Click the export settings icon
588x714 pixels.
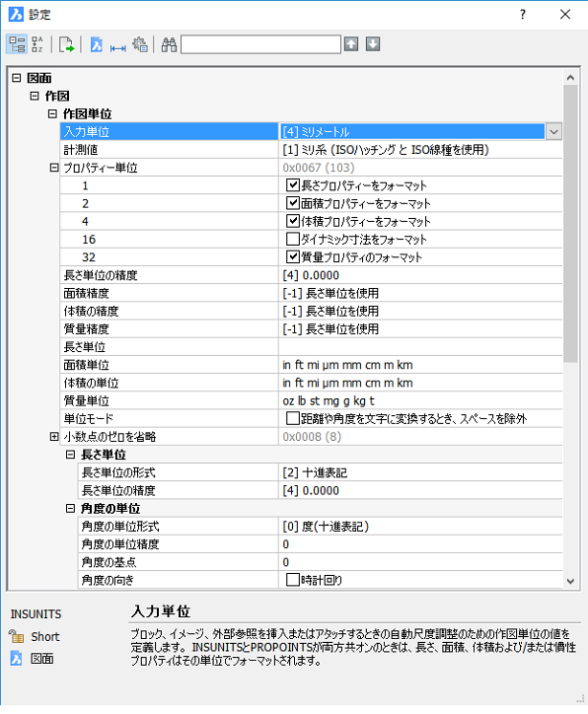pos(66,44)
